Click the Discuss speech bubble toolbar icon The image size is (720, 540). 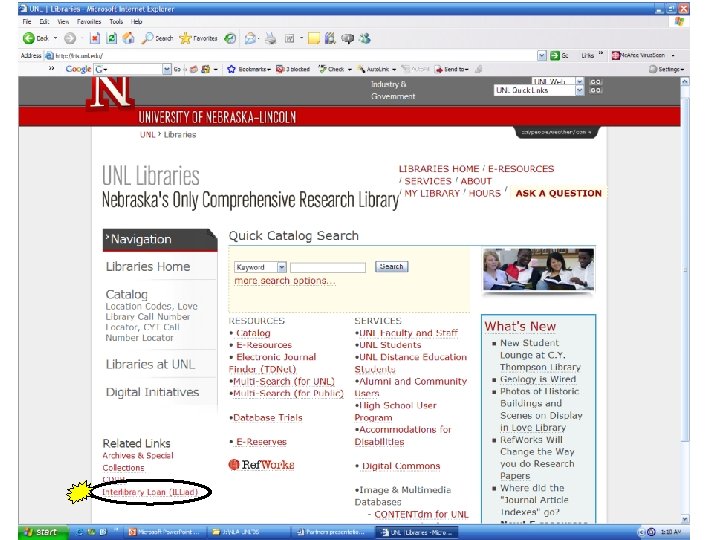coord(347,39)
